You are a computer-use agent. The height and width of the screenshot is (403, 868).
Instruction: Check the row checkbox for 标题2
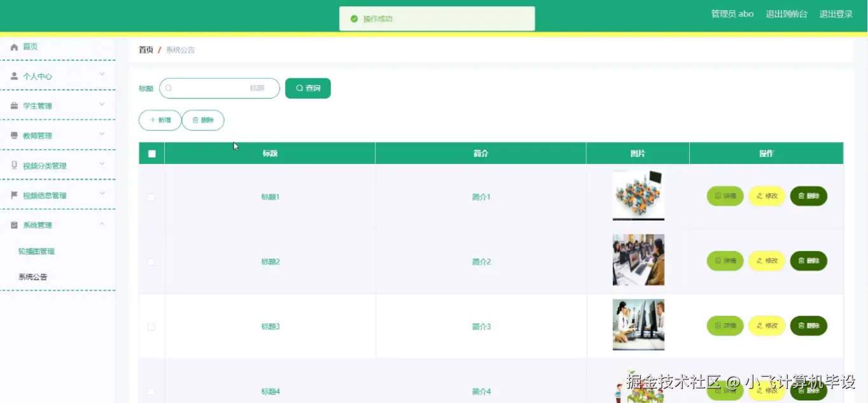(151, 262)
